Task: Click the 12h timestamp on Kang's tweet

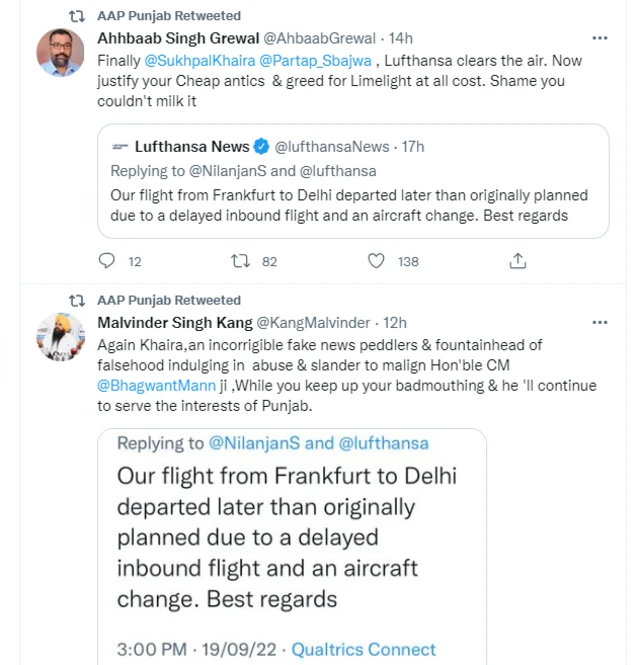Action: (x=395, y=323)
